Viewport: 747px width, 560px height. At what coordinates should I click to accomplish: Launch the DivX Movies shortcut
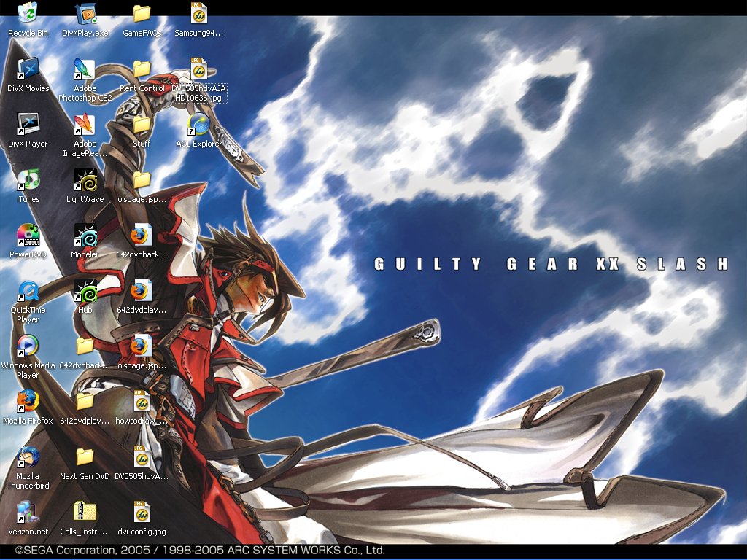28,69
